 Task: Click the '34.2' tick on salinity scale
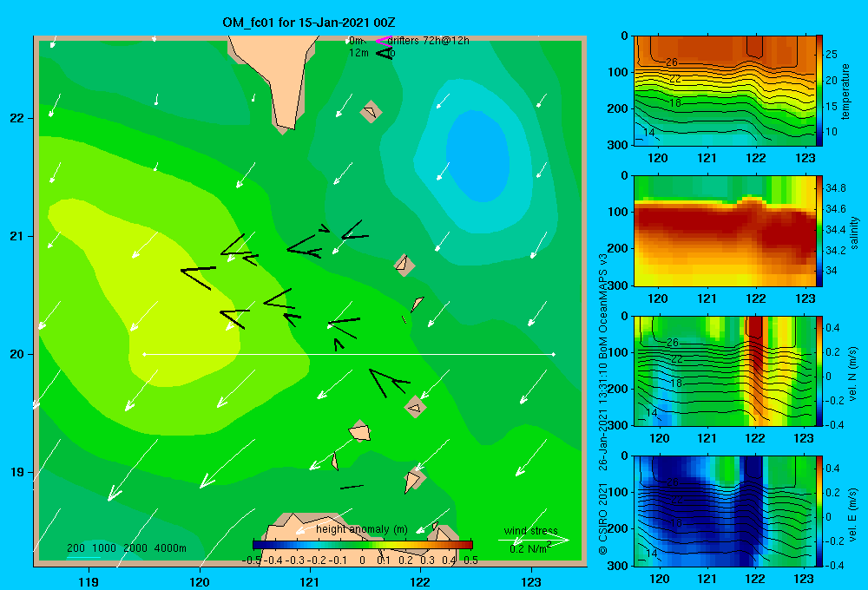pyautogui.click(x=835, y=250)
